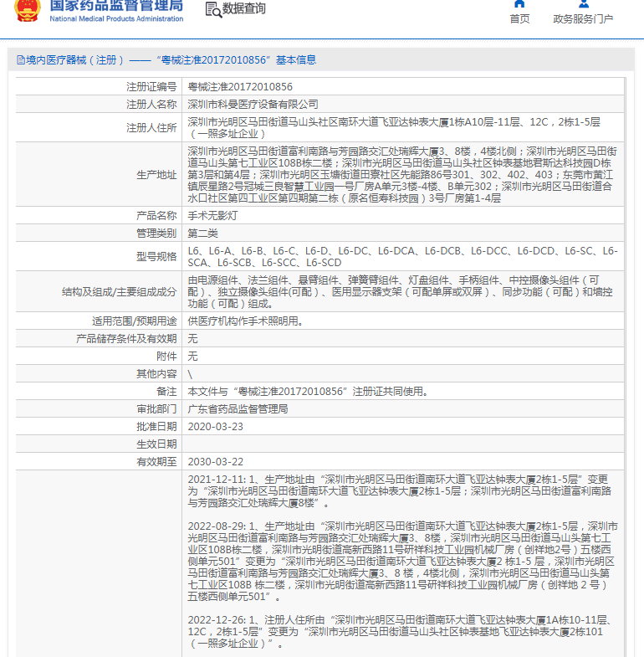Select expiry date 2030-03-22
The height and width of the screenshot is (657, 644).
tap(215, 462)
